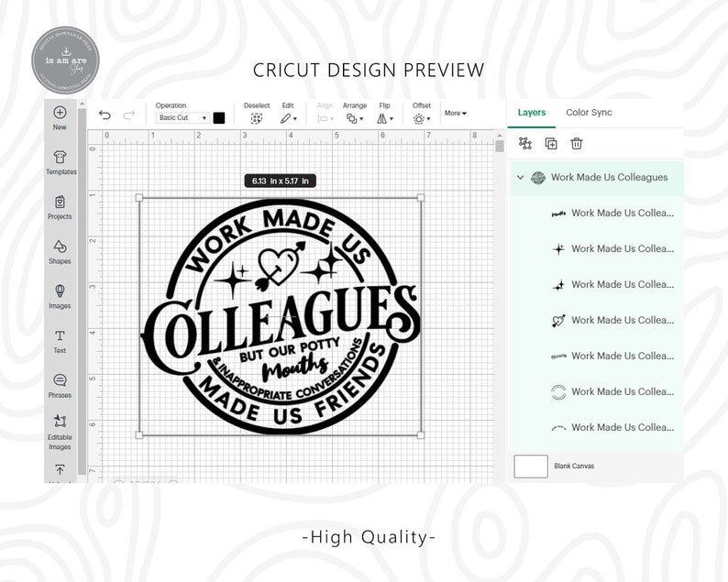Open the Shapes tool
Screen dimensions: 728x582
click(x=60, y=246)
